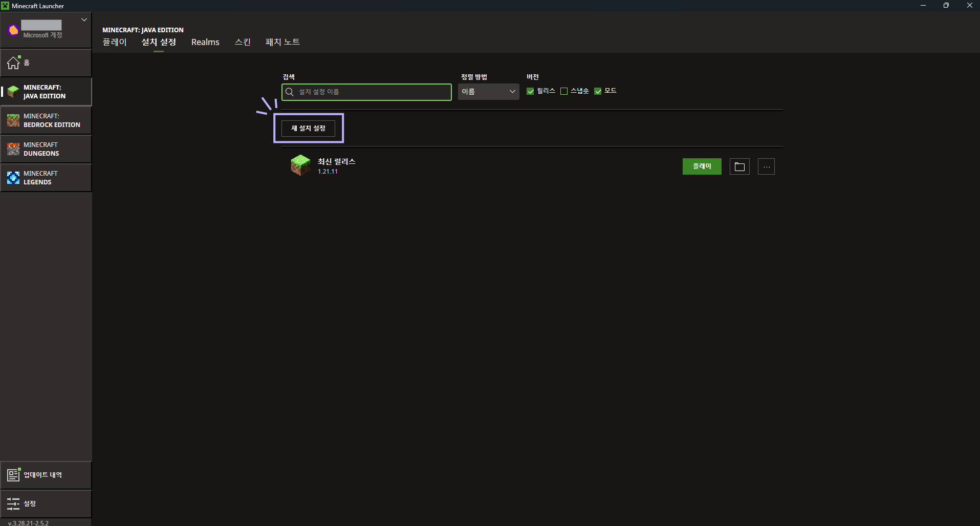Open the 업데이트 내역 news icon
Viewport: 980px width, 526px height.
tap(13, 475)
